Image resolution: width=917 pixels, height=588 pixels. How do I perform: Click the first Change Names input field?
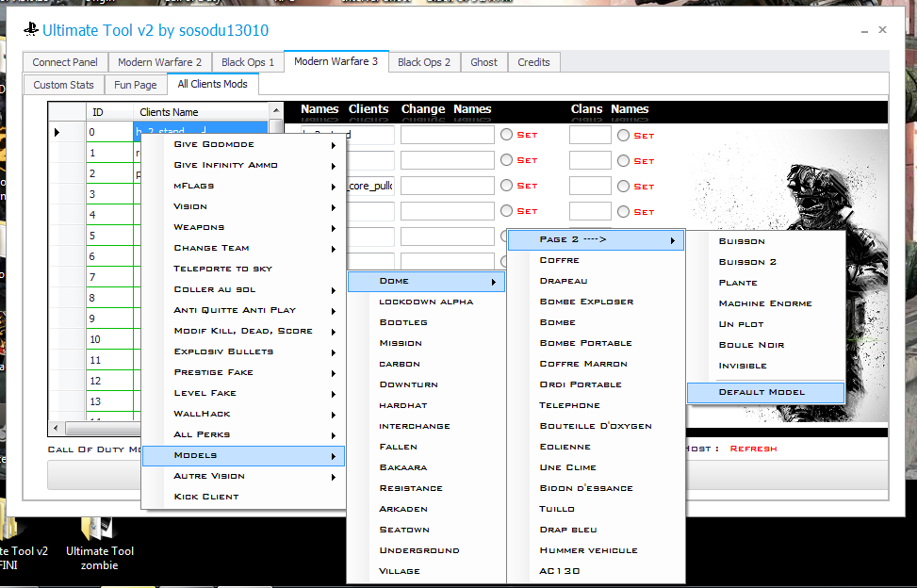448,135
